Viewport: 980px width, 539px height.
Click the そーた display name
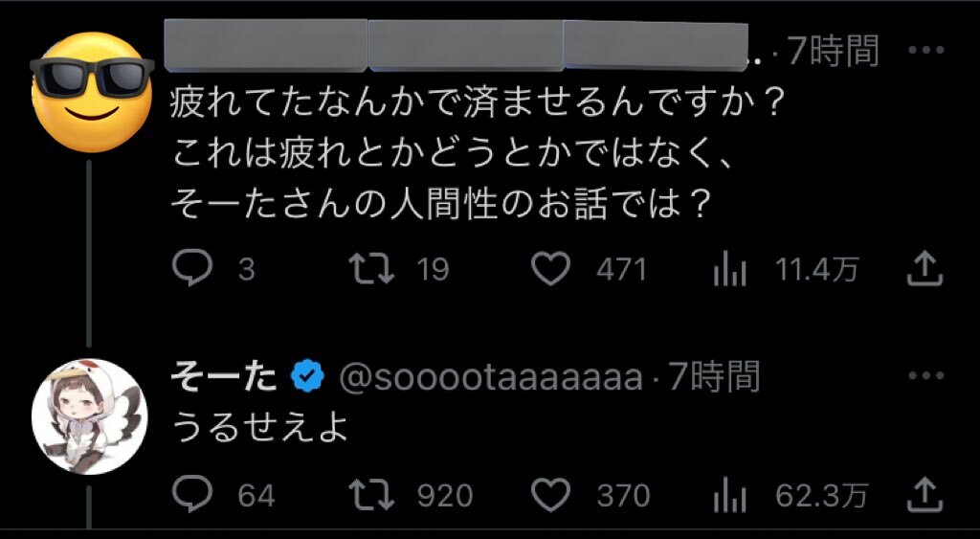point(224,378)
